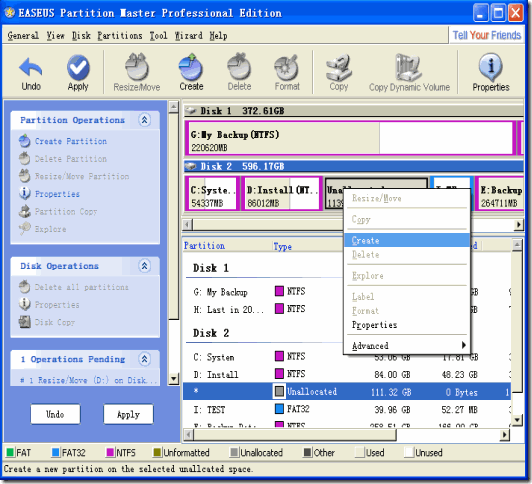This screenshot has height=484, width=532.
Task: Click Resize/Move Partition sidebar icon
Action: click(x=24, y=176)
